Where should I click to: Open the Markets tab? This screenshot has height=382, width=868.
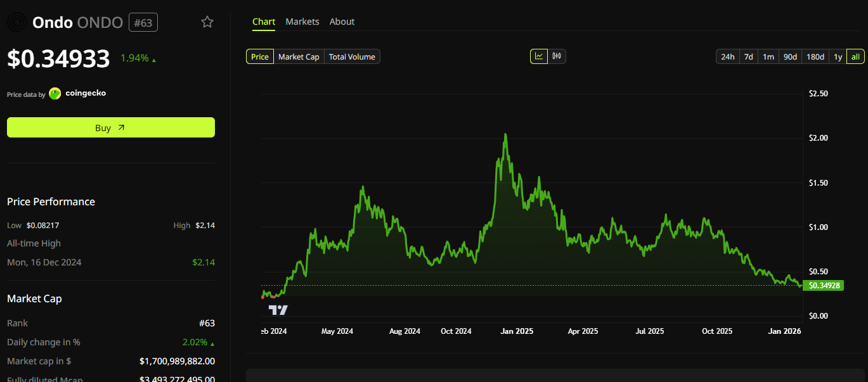tap(302, 21)
